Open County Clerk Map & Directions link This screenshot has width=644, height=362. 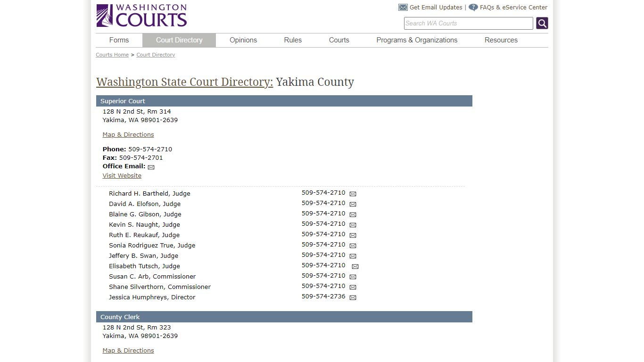click(128, 351)
